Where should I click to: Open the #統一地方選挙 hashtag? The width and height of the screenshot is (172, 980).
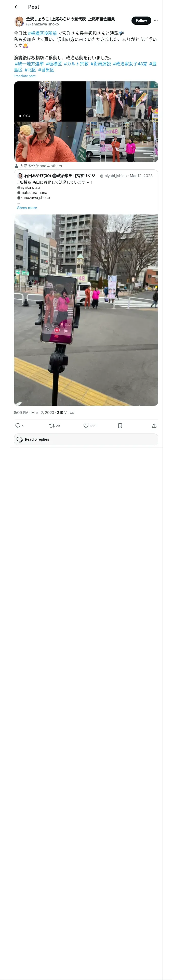(29, 64)
